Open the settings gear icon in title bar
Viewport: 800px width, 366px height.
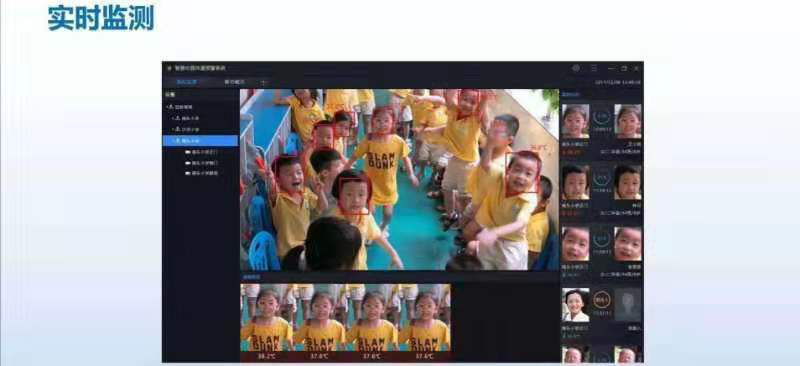[576, 68]
